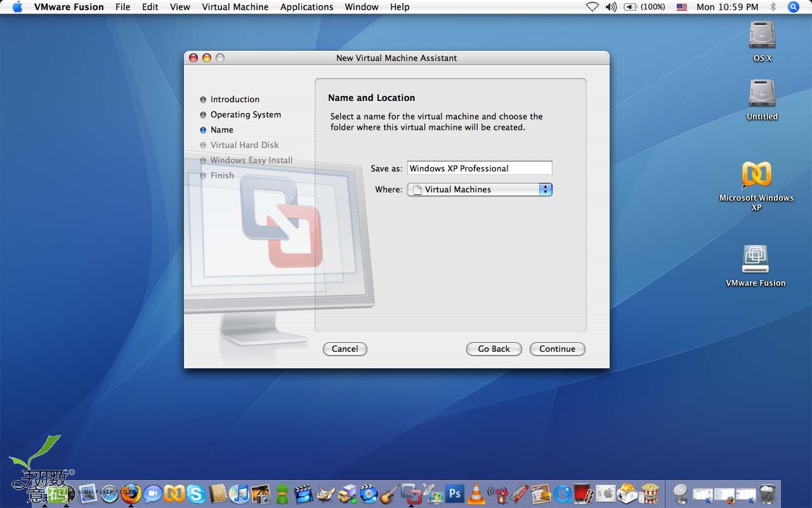Image resolution: width=812 pixels, height=508 pixels.
Task: Click the Introduction step
Action: [235, 99]
